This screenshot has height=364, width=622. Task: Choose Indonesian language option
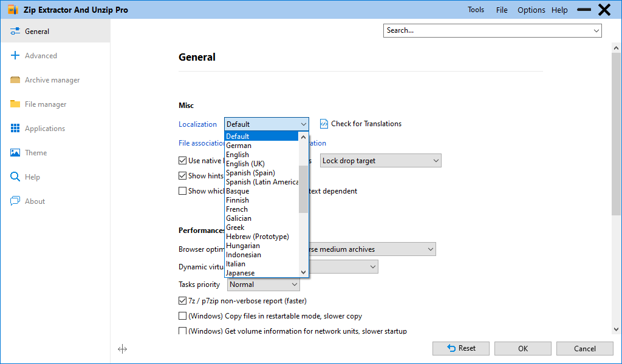pos(261,255)
